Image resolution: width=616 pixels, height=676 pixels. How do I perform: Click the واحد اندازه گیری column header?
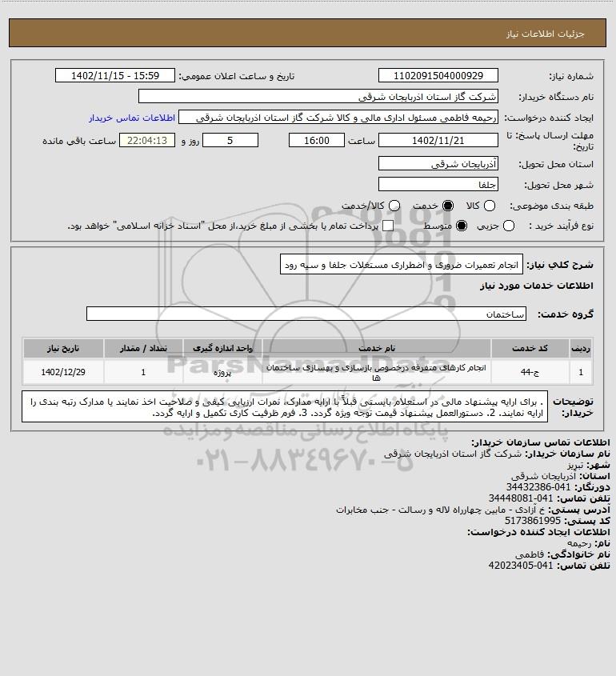[222, 348]
